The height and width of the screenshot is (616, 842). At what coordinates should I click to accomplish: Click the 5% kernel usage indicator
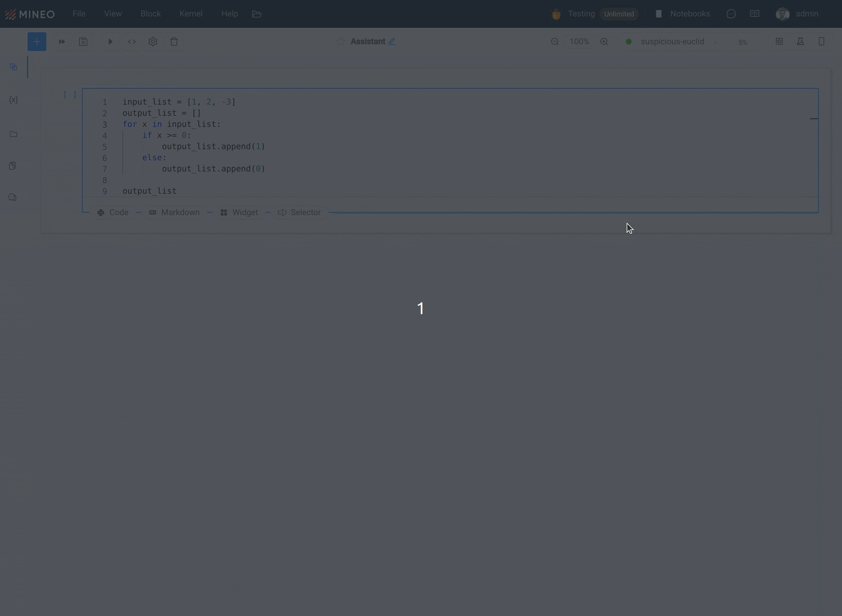742,42
